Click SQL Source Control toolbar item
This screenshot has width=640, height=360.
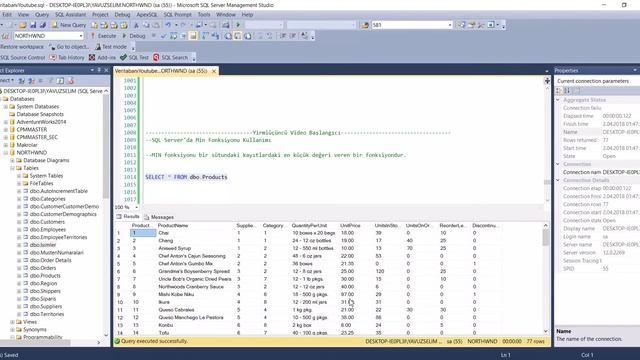tap(22, 58)
